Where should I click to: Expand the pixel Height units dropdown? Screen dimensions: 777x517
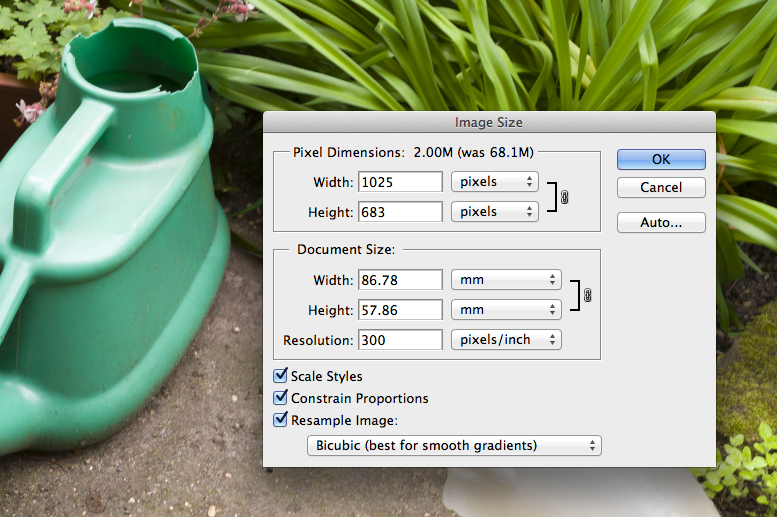pos(495,212)
